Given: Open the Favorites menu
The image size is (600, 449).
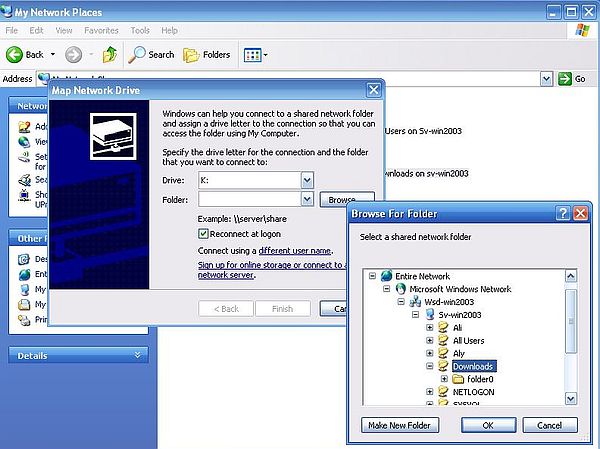Looking at the screenshot, I should click(103, 31).
